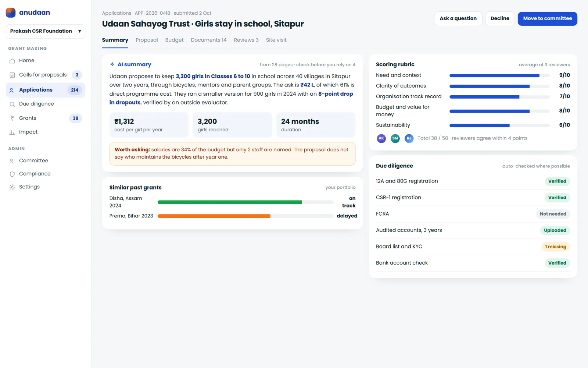
Task: Click the anudaan logo icon
Action: (x=11, y=13)
